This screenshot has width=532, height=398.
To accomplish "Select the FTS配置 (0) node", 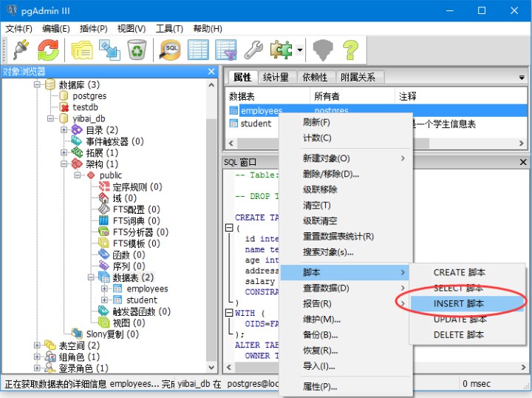I will [136, 209].
